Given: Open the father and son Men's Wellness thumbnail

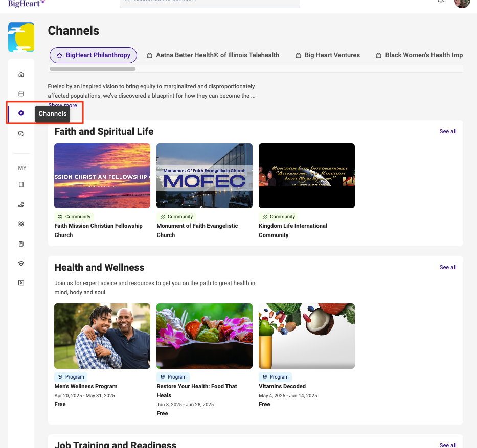Looking at the screenshot, I should (102, 336).
